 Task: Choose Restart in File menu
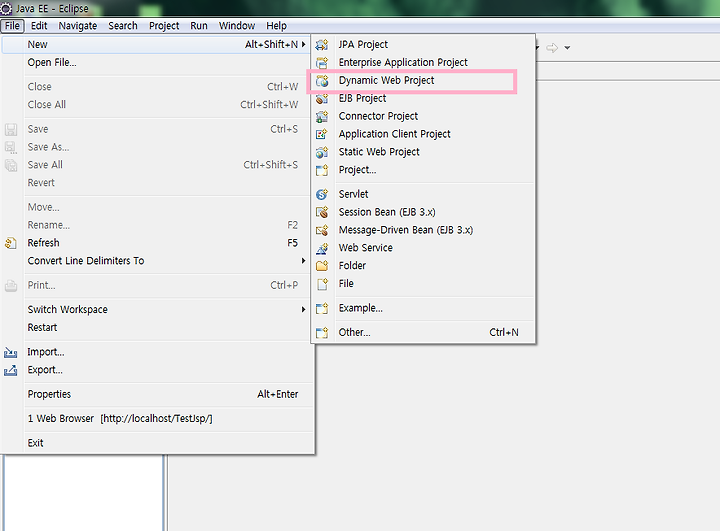tap(158, 328)
